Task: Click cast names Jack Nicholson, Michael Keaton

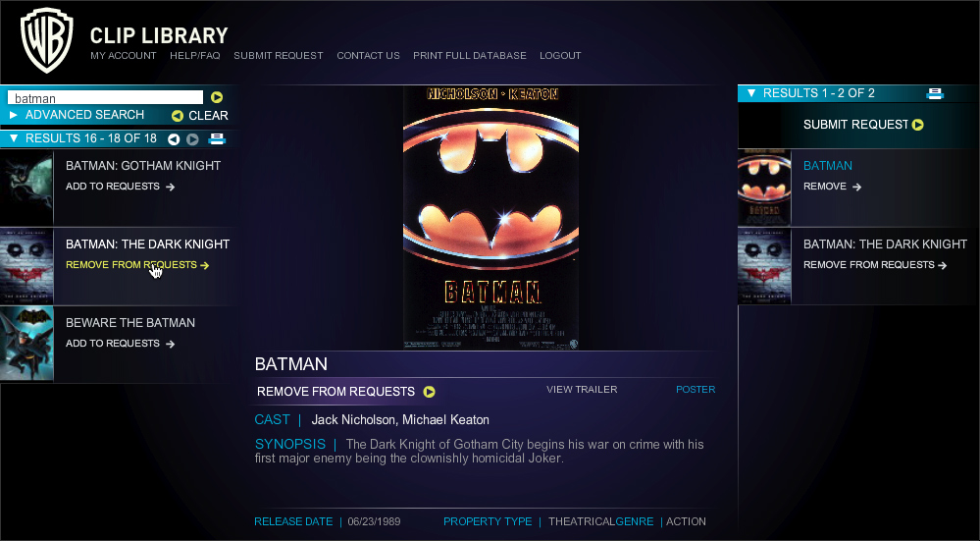Action: [400, 420]
